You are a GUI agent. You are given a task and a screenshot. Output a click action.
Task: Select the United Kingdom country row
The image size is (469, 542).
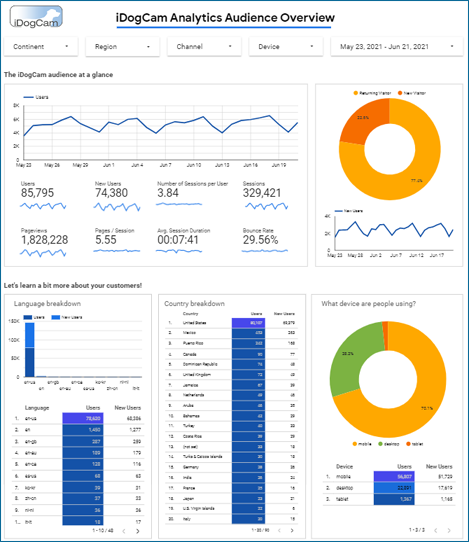232,375
